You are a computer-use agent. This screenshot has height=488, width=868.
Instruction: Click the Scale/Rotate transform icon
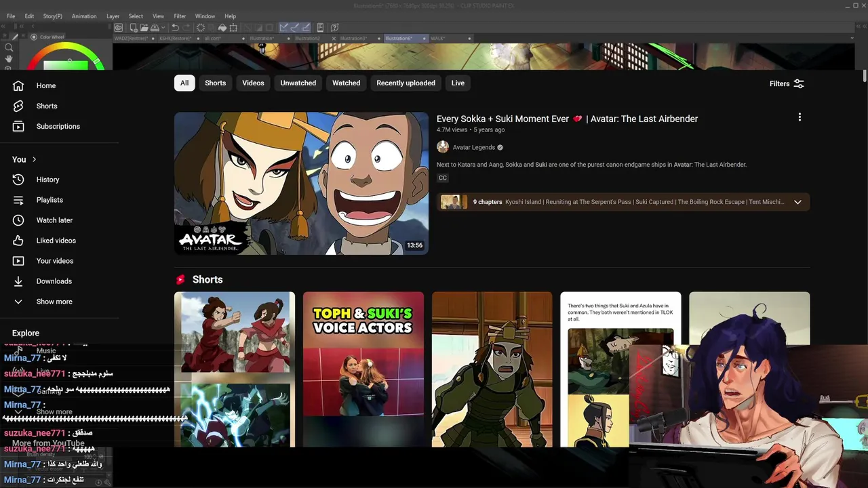[233, 28]
